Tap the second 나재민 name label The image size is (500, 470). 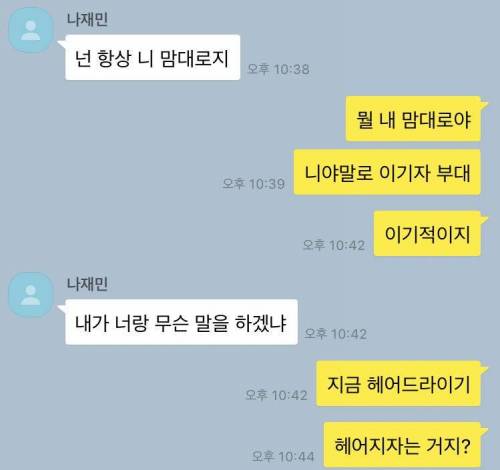(x=87, y=284)
